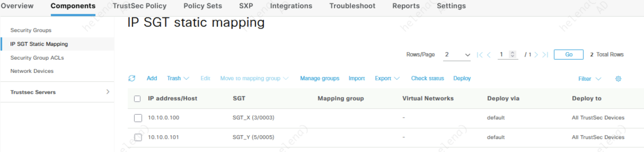Click the Add mapping link
Image resolution: width=644 pixels, height=152 pixels.
[x=152, y=78]
